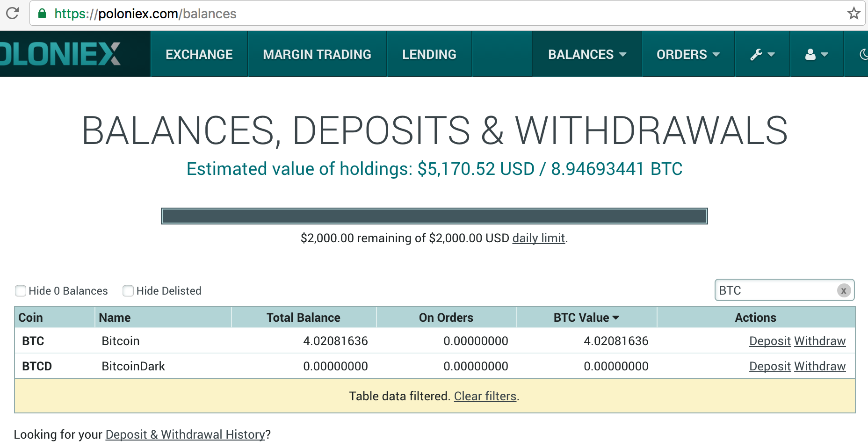
Task: Select the BTC coin cell
Action: point(33,341)
